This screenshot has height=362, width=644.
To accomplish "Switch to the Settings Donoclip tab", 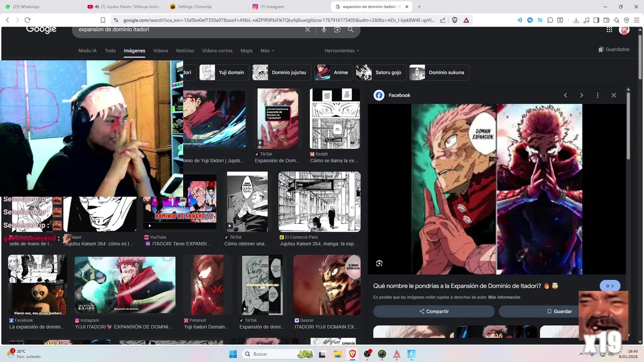I will 205,7.
